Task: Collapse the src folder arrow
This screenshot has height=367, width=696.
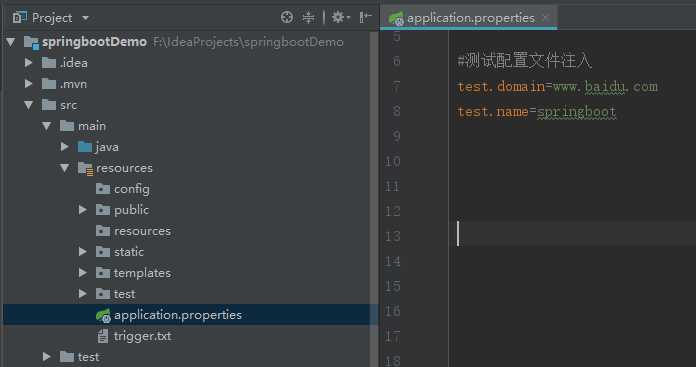Action: click(29, 105)
